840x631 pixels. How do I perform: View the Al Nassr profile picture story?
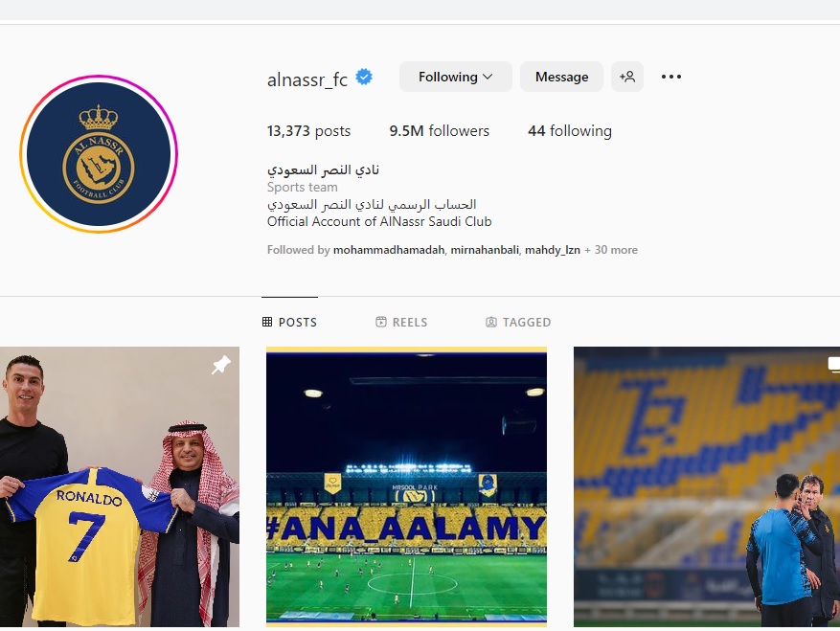point(99,154)
